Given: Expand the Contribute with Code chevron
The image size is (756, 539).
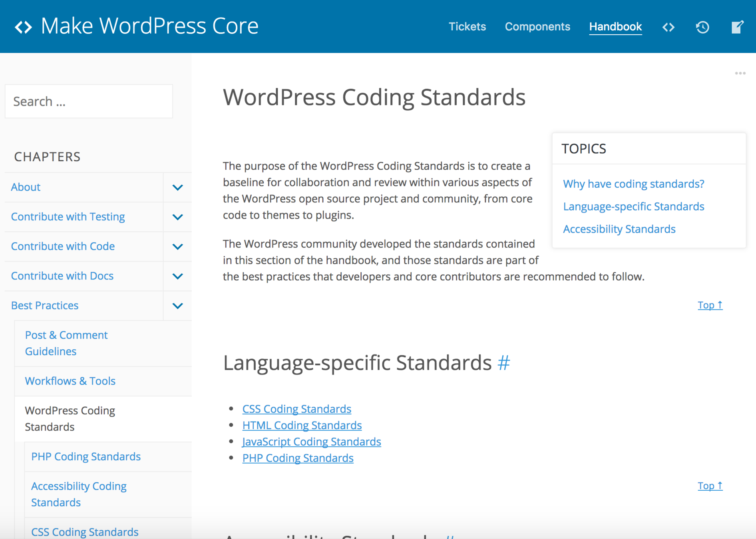Looking at the screenshot, I should pyautogui.click(x=177, y=246).
